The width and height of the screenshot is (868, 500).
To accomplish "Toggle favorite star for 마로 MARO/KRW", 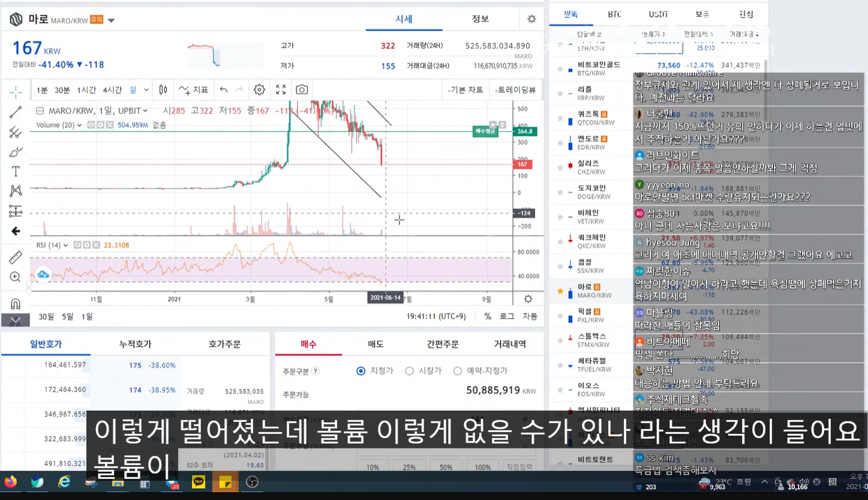I will coord(560,291).
